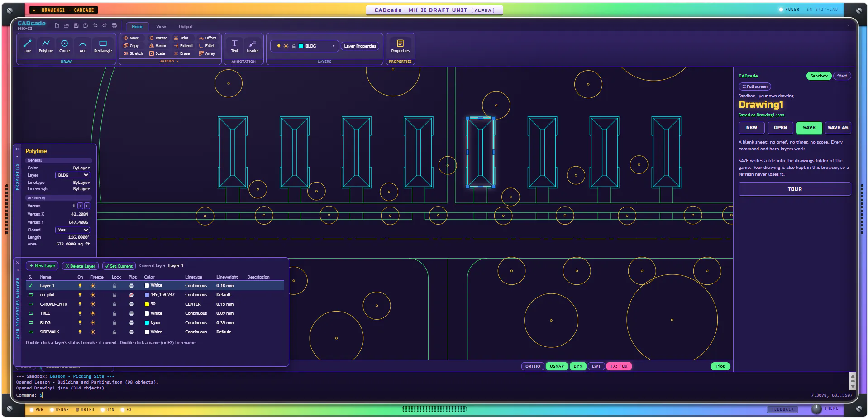Screen dimensions: 868x418
Task: Switch to the Output ribbon tab
Action: 186,27
